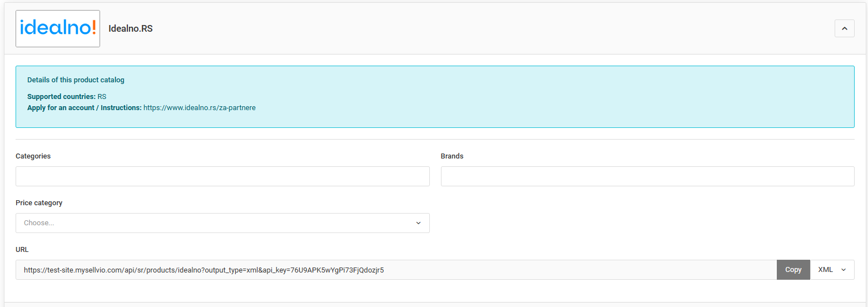Click the 'Brands' label
868x307 pixels.
[x=452, y=156]
